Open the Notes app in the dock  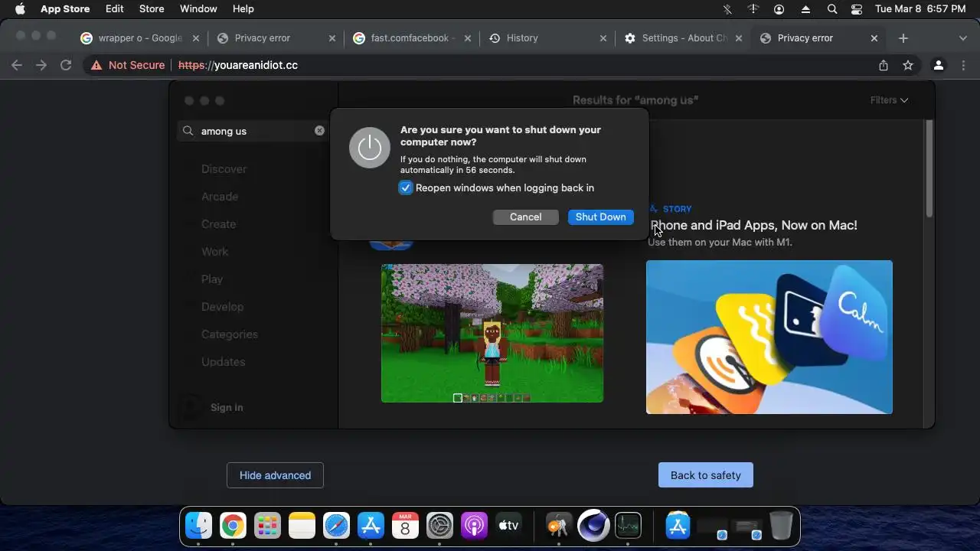(302, 526)
